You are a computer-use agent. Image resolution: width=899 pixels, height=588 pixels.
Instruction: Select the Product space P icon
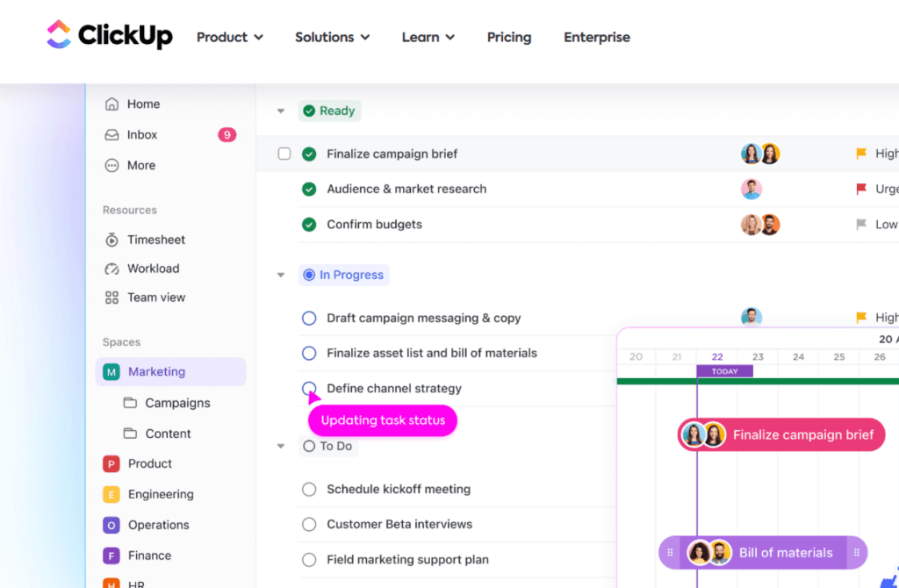(x=111, y=463)
